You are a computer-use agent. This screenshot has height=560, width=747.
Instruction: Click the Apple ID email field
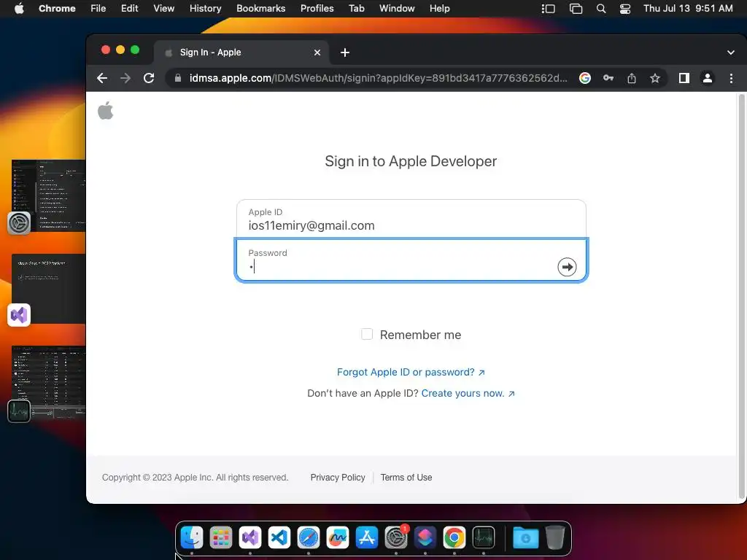[x=411, y=219]
